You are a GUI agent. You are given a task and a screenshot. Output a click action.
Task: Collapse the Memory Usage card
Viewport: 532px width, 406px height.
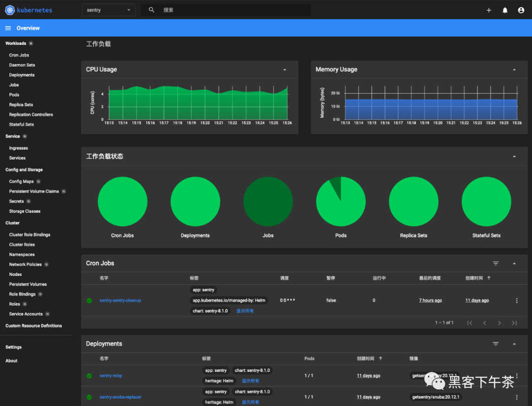514,69
